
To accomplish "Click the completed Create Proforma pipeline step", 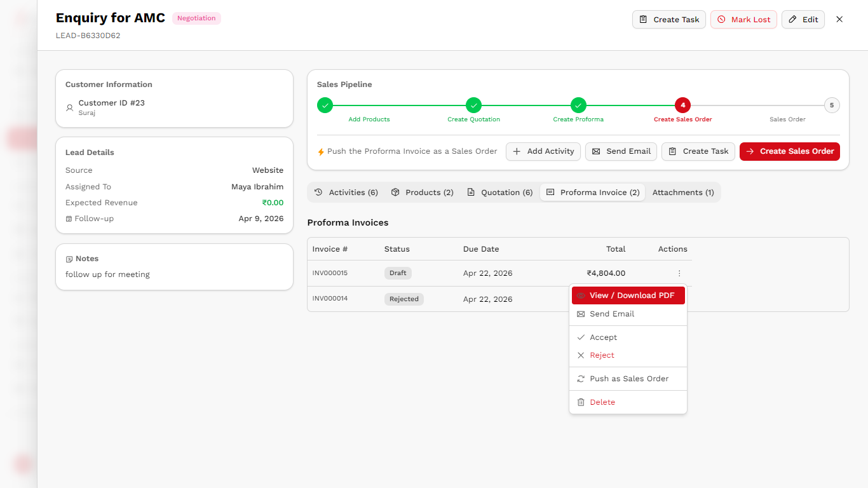I will point(578,105).
